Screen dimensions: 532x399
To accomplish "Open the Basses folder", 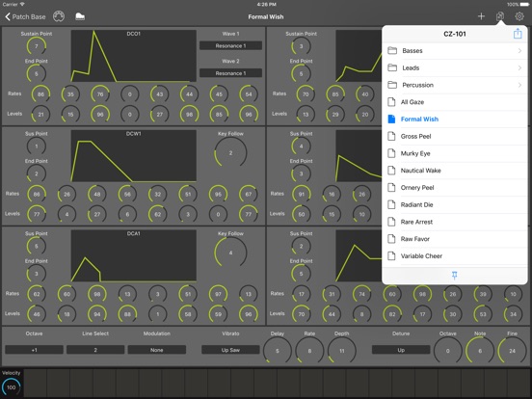I will tap(455, 50).
